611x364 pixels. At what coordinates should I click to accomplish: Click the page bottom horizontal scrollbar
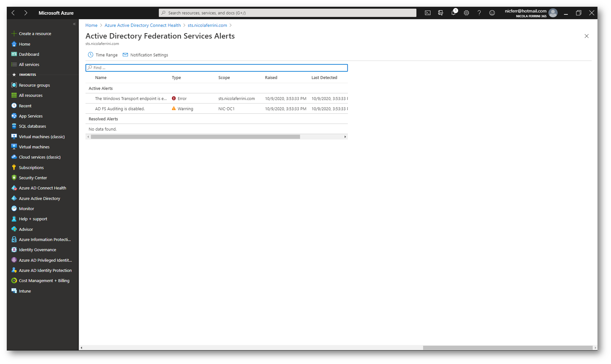508,348
